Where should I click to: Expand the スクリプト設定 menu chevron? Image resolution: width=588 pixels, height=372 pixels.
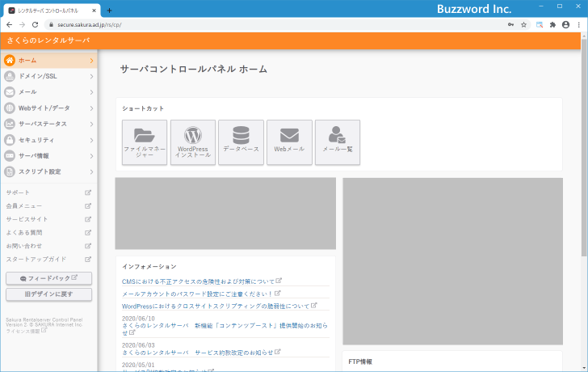point(91,171)
